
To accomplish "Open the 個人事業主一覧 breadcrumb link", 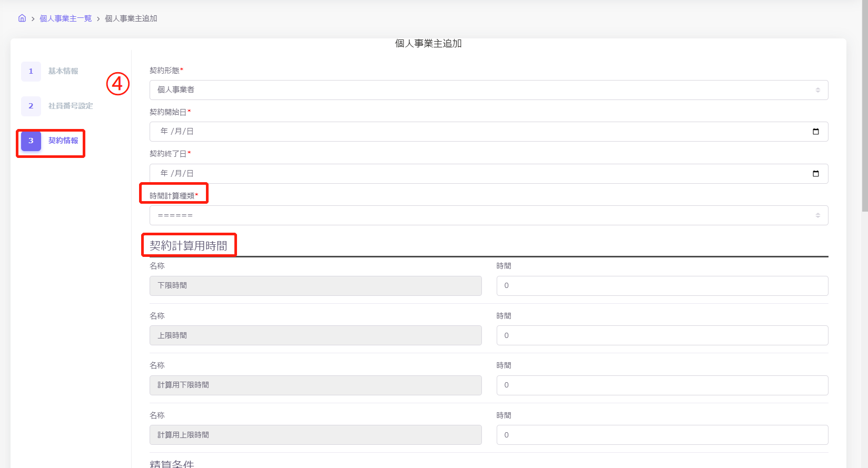I will (66, 18).
